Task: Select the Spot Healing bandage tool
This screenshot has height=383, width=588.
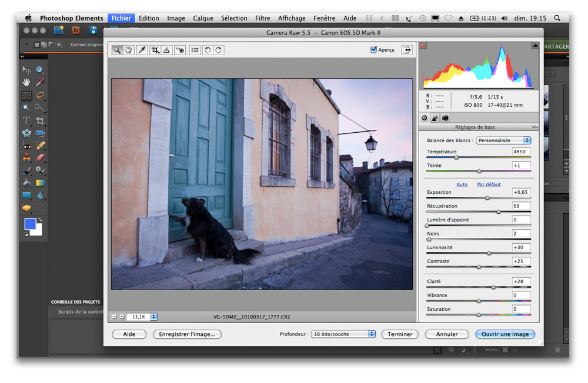Action: (40, 146)
